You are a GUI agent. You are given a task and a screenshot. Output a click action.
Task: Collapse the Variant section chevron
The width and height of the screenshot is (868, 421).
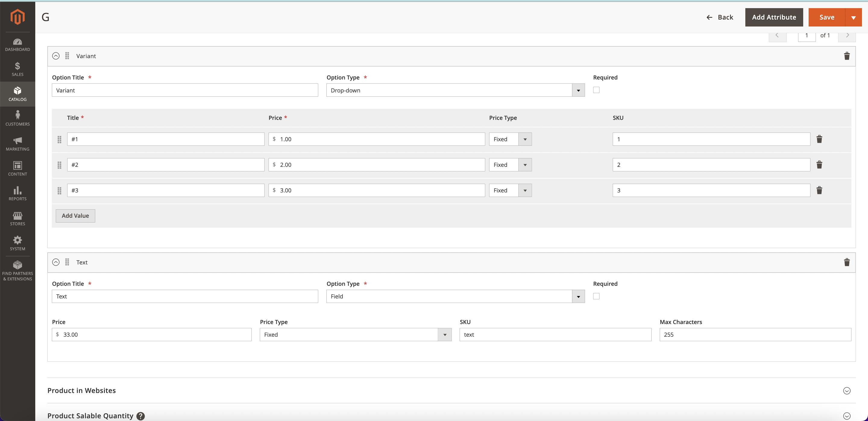pyautogui.click(x=55, y=56)
